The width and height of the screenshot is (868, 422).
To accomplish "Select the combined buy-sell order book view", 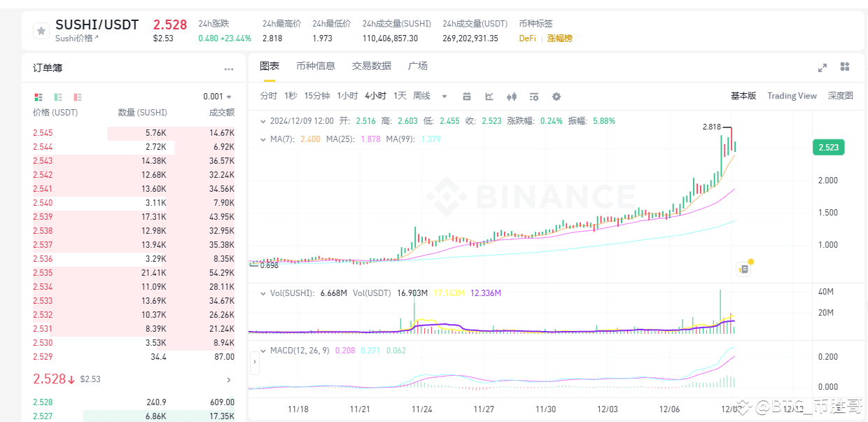I will tap(38, 97).
